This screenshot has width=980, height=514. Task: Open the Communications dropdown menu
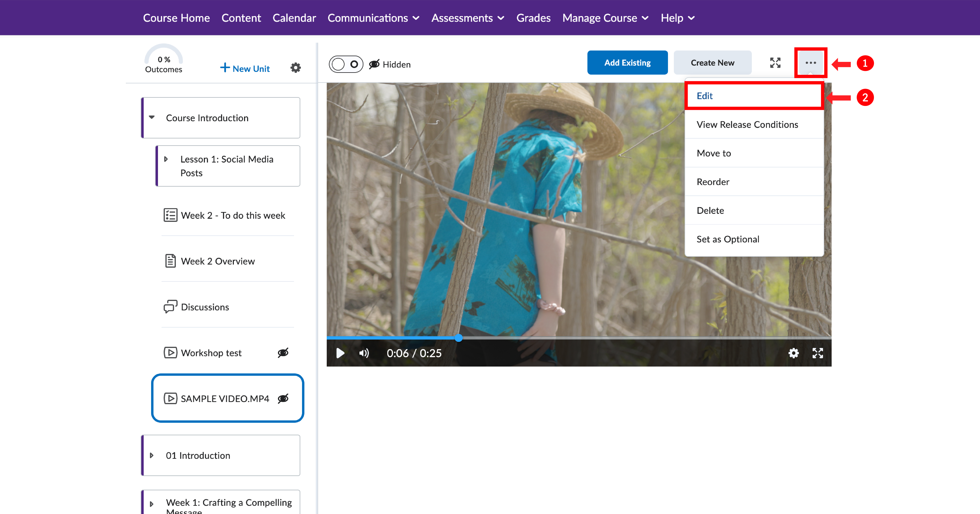(x=373, y=18)
